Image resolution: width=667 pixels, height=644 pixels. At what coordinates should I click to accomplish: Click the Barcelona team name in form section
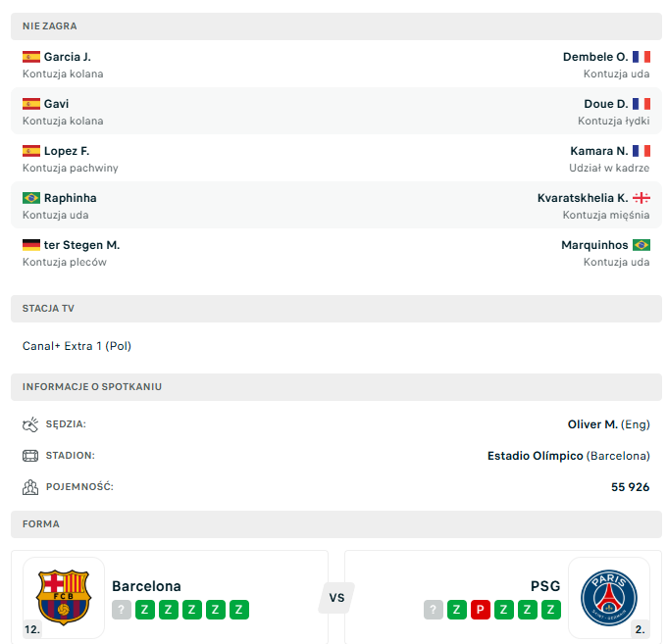coord(146,586)
